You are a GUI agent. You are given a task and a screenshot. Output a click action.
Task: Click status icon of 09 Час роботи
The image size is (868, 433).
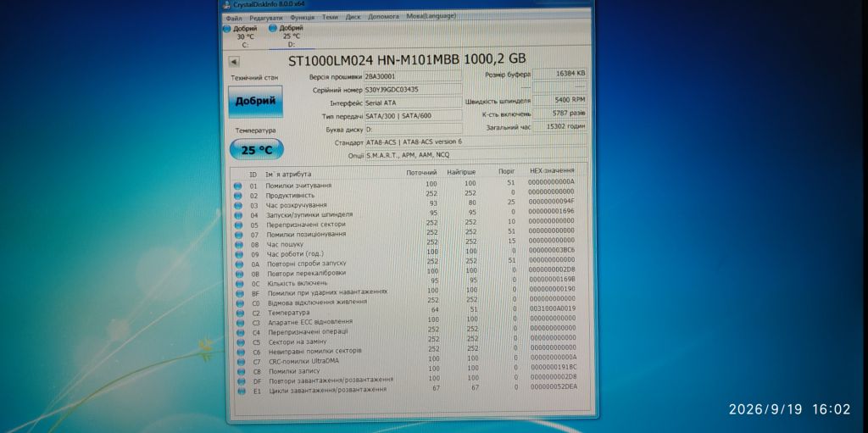[x=238, y=254]
